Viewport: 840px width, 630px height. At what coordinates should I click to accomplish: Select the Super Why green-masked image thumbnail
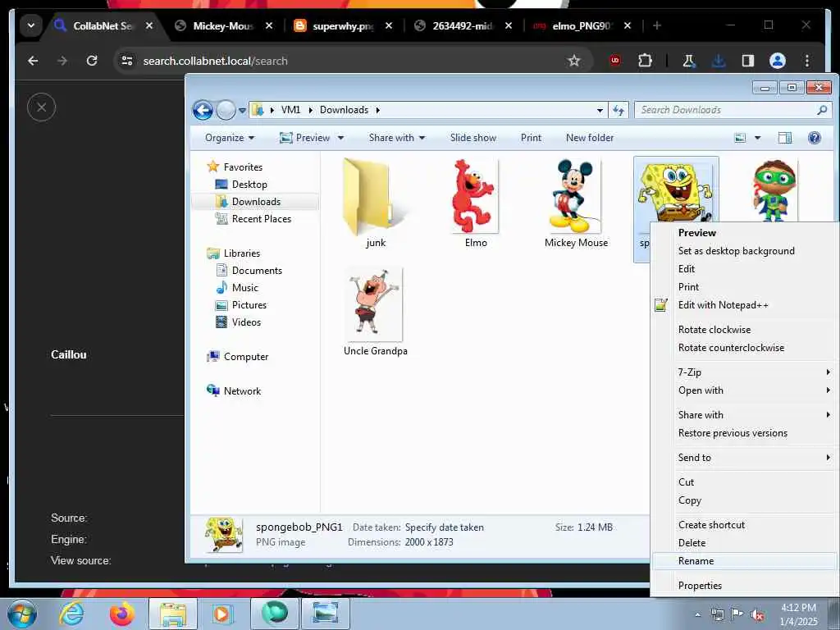(x=774, y=190)
